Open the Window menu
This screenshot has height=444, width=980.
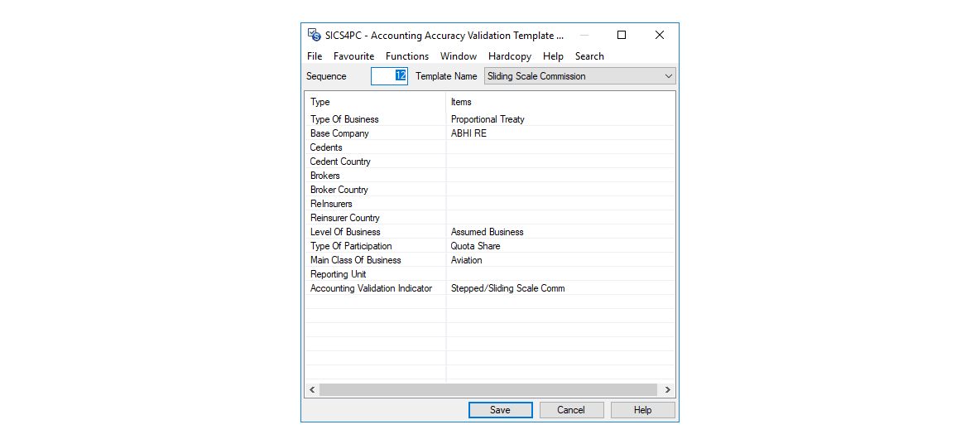pyautogui.click(x=458, y=56)
